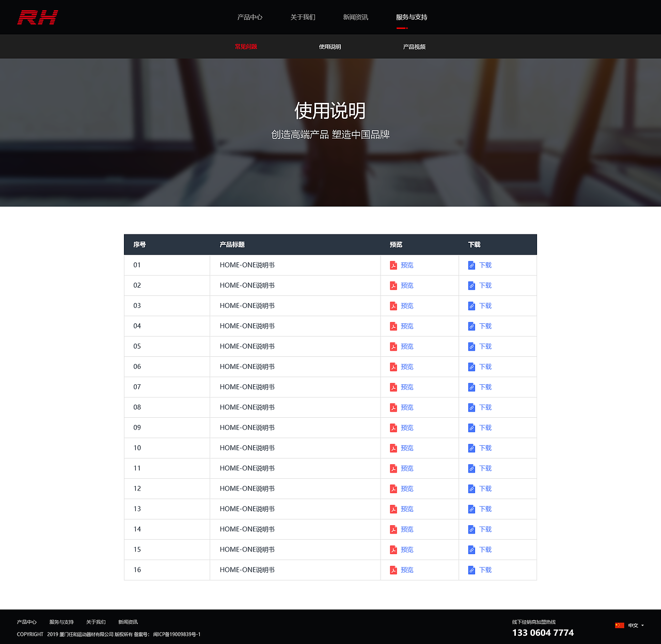The image size is (661, 644).
Task: Click the PDF preview icon in row 09
Action: point(394,428)
